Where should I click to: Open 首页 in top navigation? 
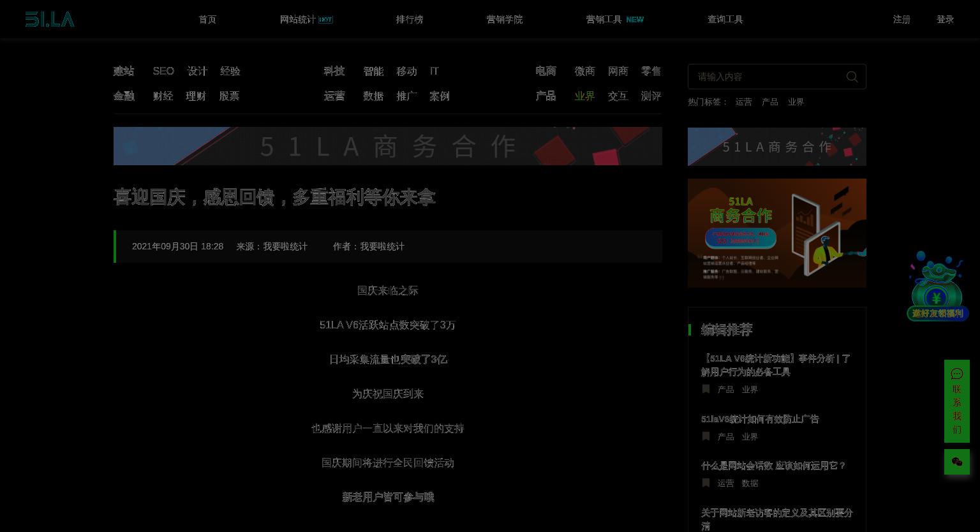(207, 20)
